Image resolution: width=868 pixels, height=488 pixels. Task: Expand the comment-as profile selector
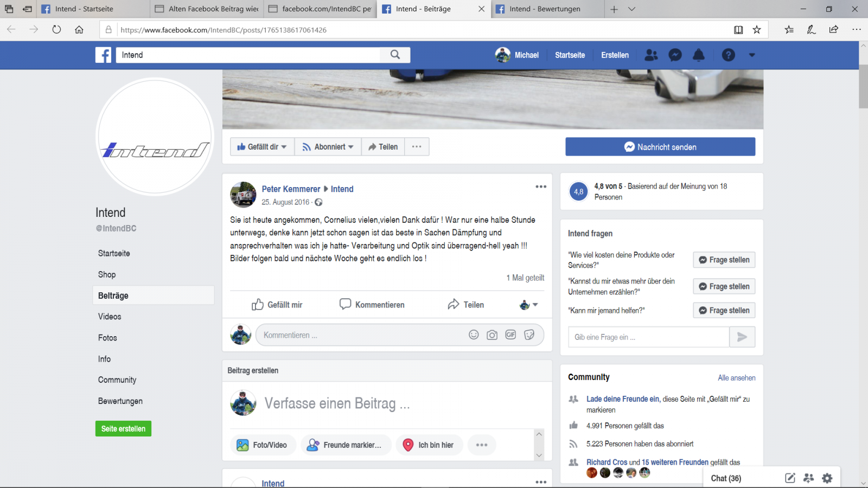tap(528, 305)
